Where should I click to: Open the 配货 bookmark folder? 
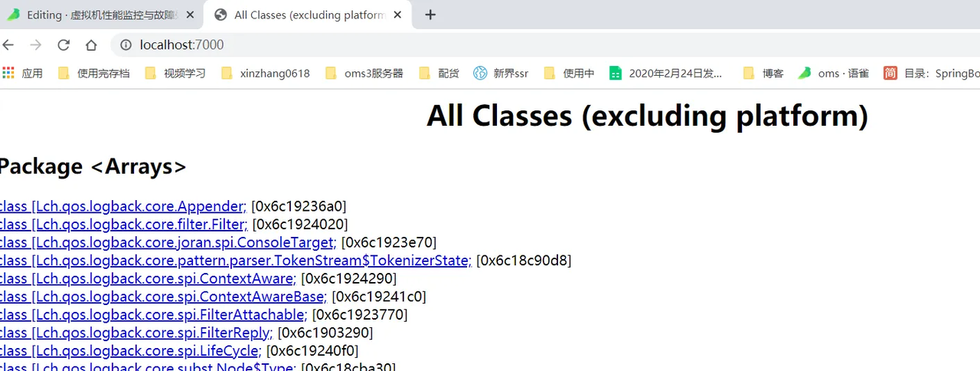tap(439, 74)
